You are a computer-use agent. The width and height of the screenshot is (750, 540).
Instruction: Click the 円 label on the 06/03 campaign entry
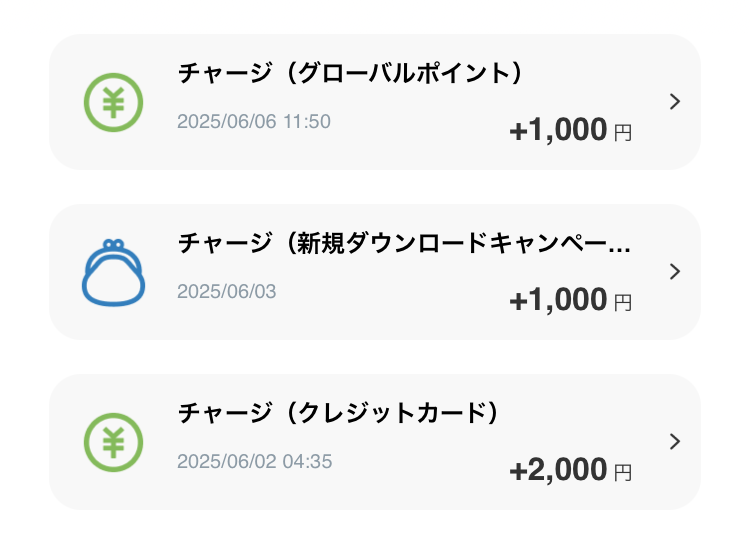point(623,302)
